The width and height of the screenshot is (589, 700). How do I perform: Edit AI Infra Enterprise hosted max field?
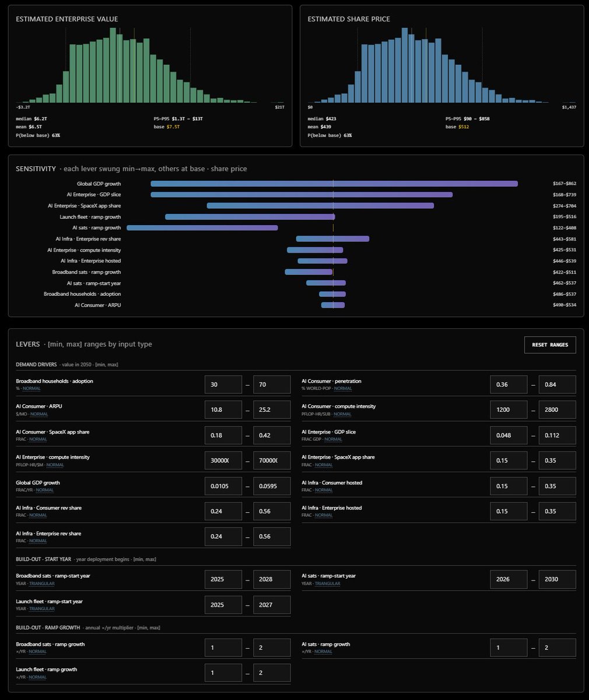pyautogui.click(x=558, y=511)
